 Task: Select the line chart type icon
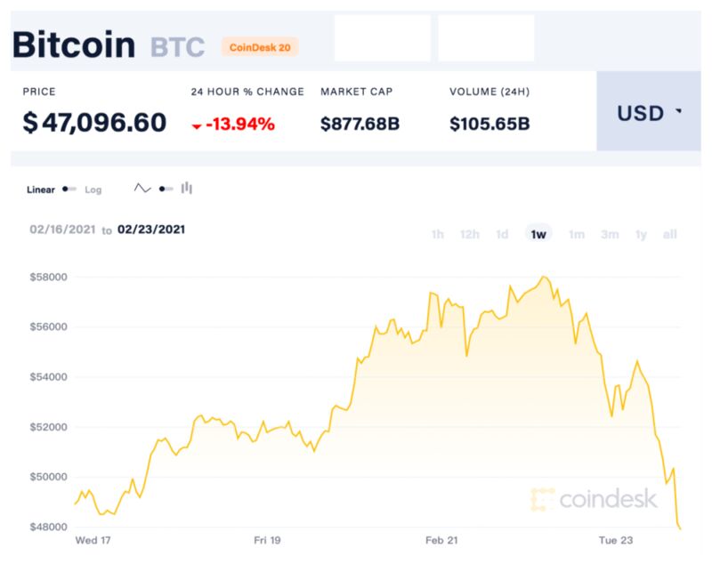(142, 189)
